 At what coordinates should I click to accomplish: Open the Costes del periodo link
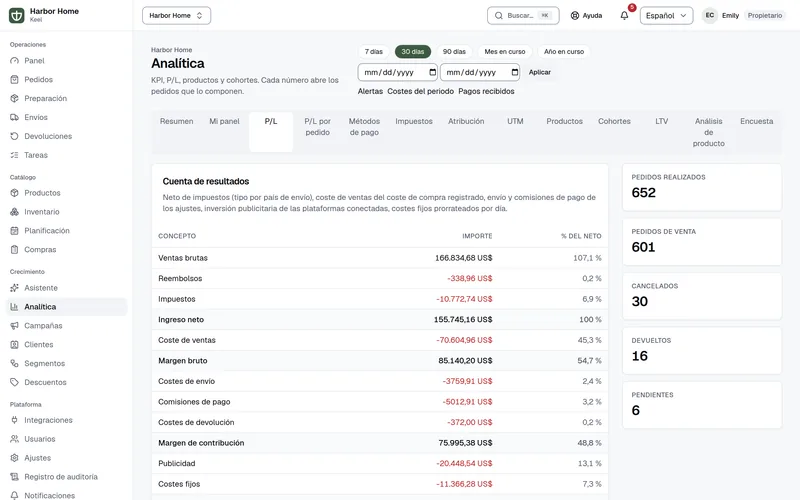tap(420, 91)
